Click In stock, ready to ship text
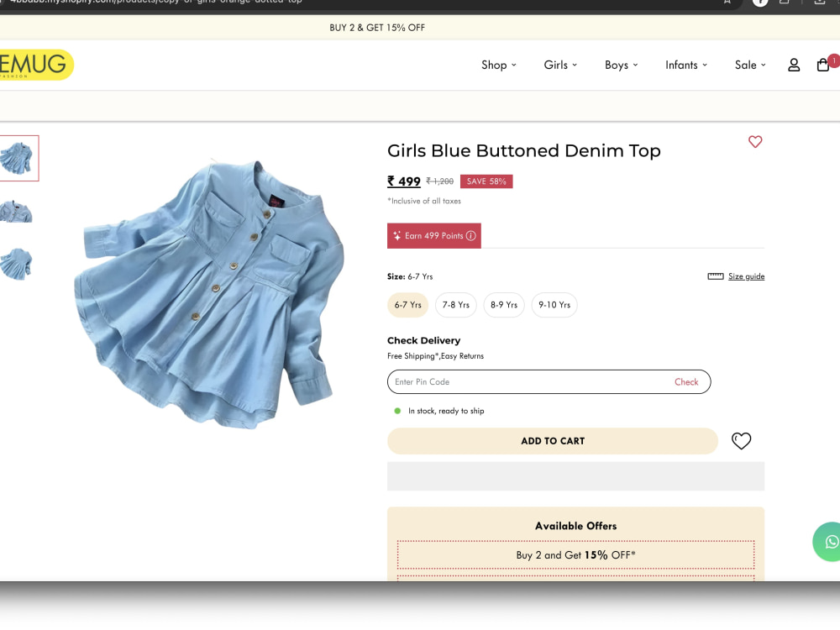840x630 pixels. tap(446, 411)
